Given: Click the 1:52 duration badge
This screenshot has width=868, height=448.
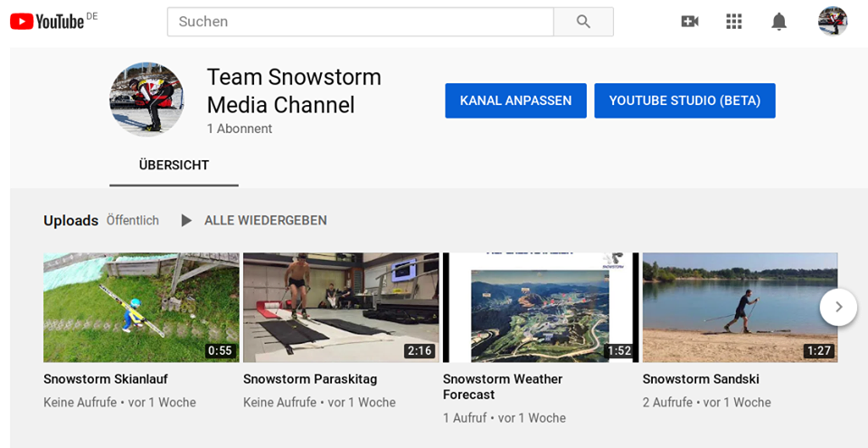Looking at the screenshot, I should coord(619,351).
